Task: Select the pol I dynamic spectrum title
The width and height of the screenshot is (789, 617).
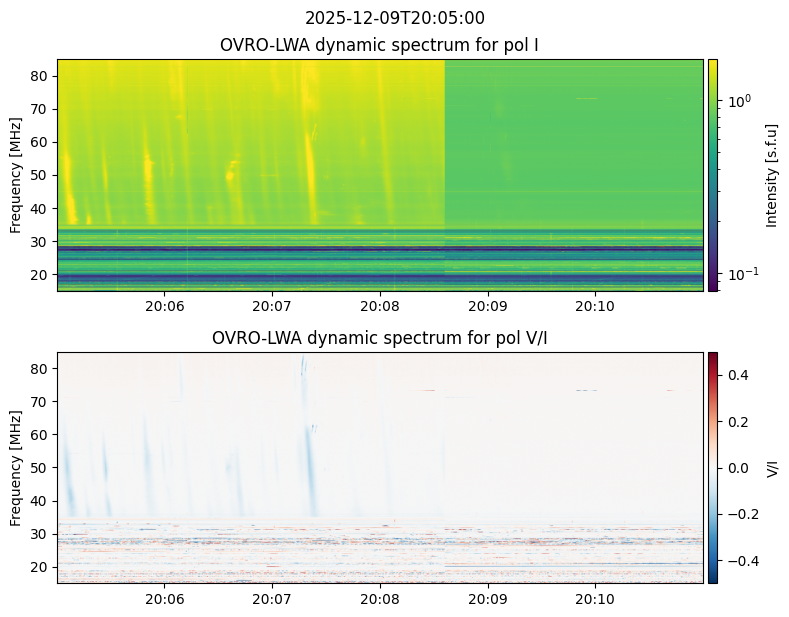Action: click(380, 45)
